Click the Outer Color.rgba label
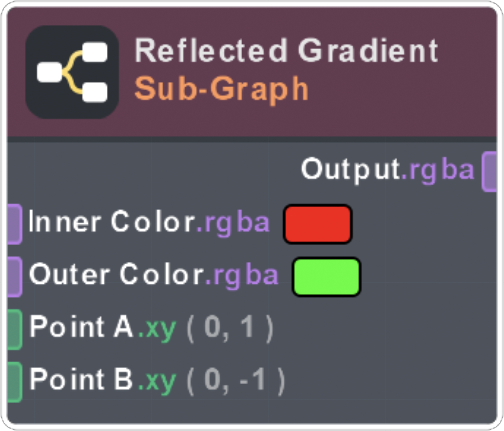Viewport: 504px width, 431px height. click(154, 275)
